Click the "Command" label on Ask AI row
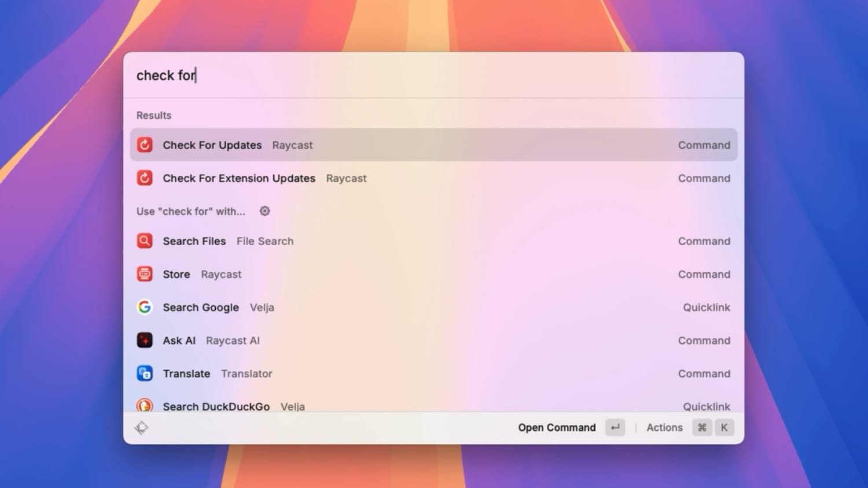The height and width of the screenshot is (488, 868). tap(704, 341)
